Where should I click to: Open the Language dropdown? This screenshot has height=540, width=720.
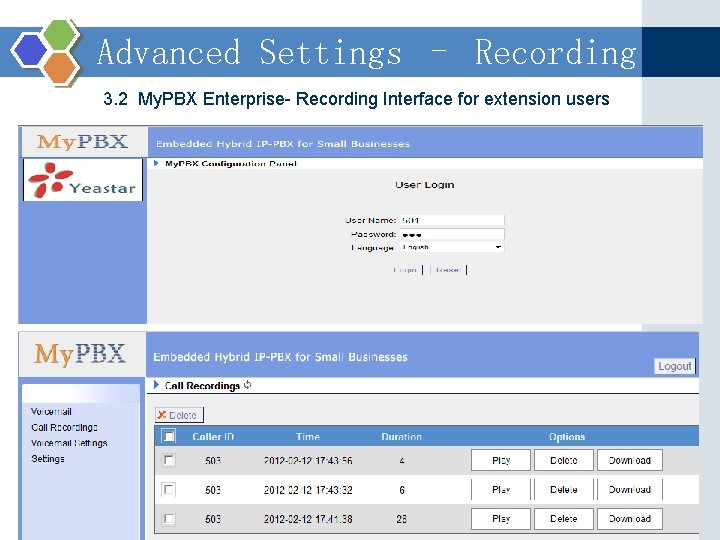click(451, 247)
